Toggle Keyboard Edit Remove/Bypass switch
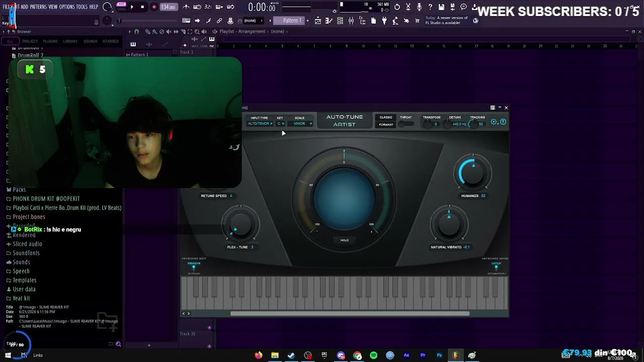 [194, 268]
